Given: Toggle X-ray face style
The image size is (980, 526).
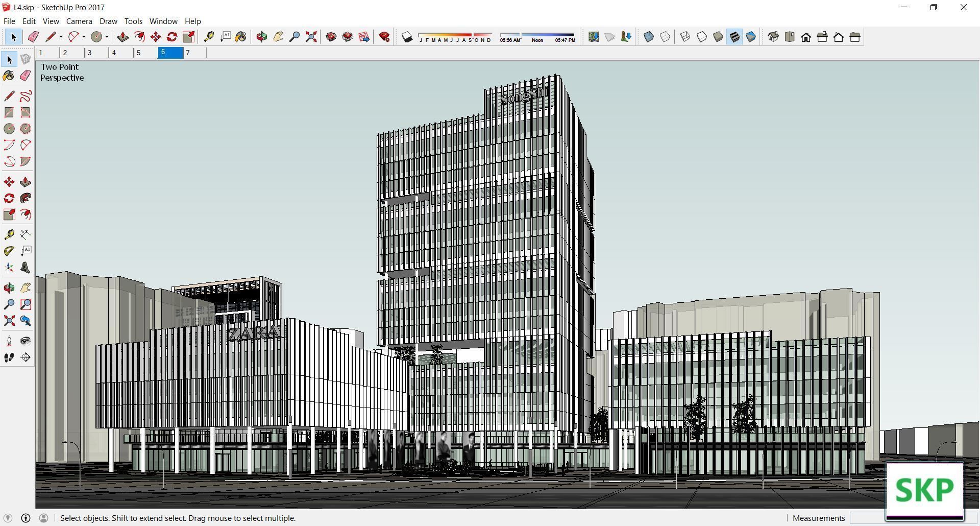Looking at the screenshot, I should click(x=649, y=37).
